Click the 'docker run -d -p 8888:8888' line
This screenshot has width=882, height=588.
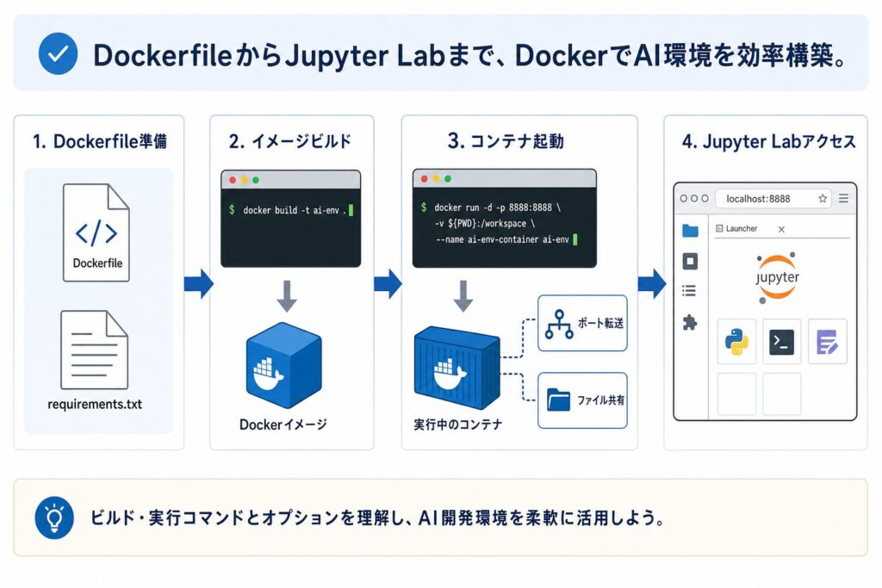tap(497, 207)
